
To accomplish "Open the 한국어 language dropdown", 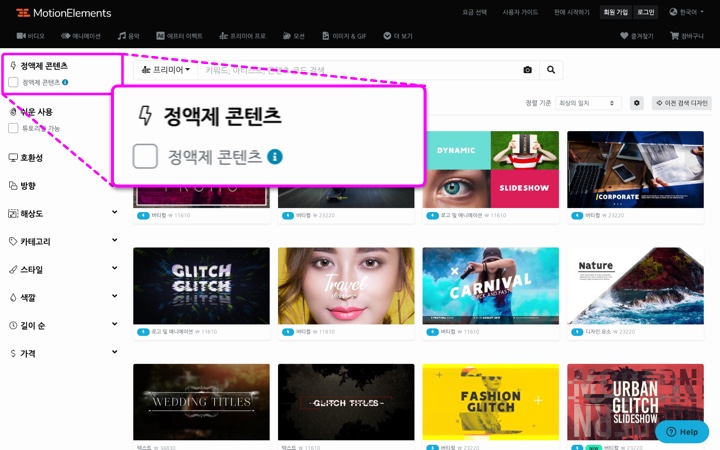I will pos(686,12).
